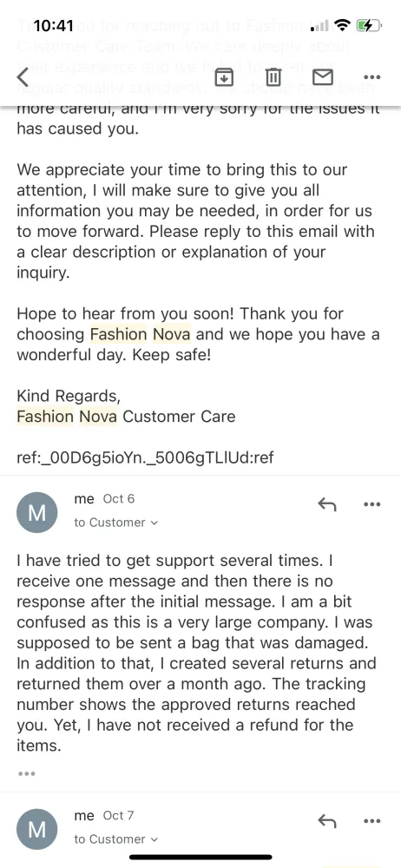Tap highlighted 'Fashion Nova' in Kind Regards signature
The image size is (401, 868).
(67, 417)
